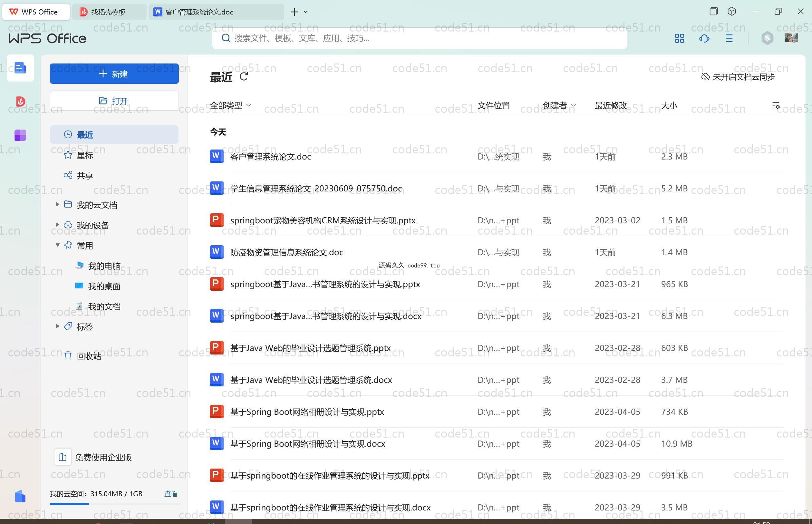Image resolution: width=812 pixels, height=524 pixels.
Task: Open the Docer templates sidebar icon
Action: click(20, 102)
